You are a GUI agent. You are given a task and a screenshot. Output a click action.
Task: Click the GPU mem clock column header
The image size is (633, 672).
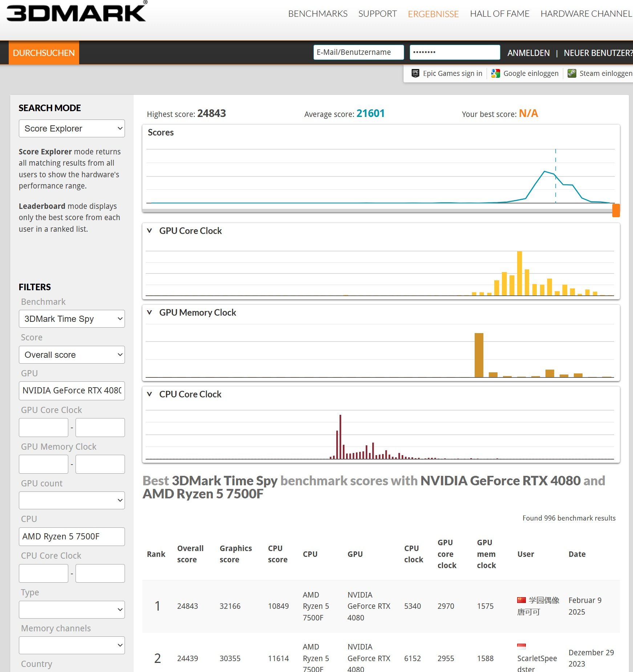pyautogui.click(x=487, y=554)
